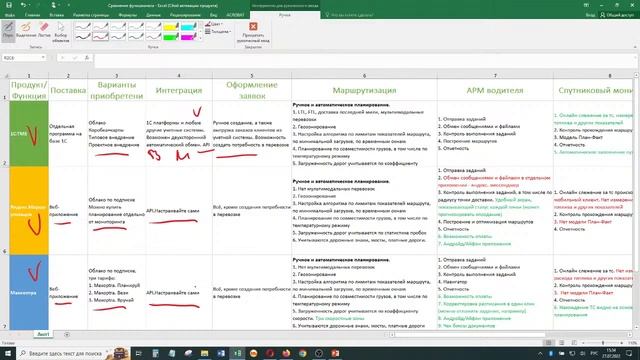Activate the Выделение highlighter tool
The width and height of the screenshot is (640, 360).
pyautogui.click(x=26, y=31)
